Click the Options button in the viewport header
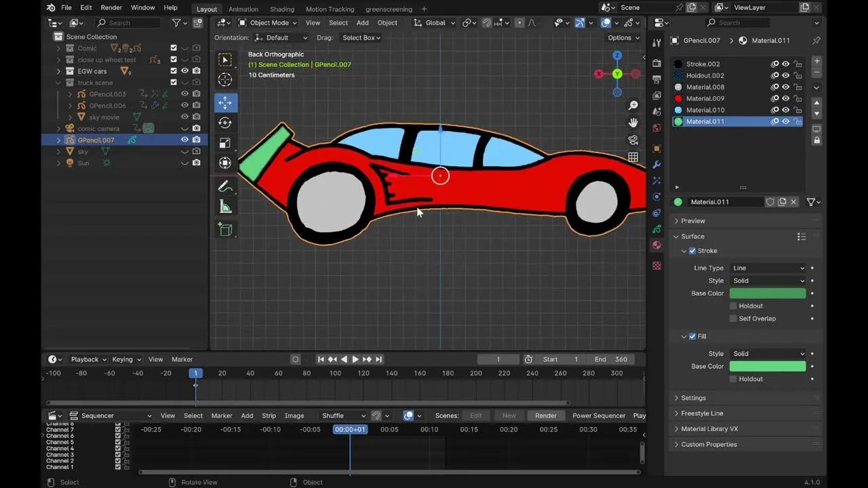 pos(622,37)
